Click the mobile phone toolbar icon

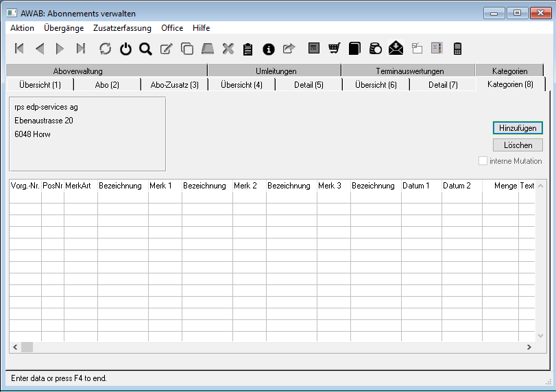click(457, 48)
